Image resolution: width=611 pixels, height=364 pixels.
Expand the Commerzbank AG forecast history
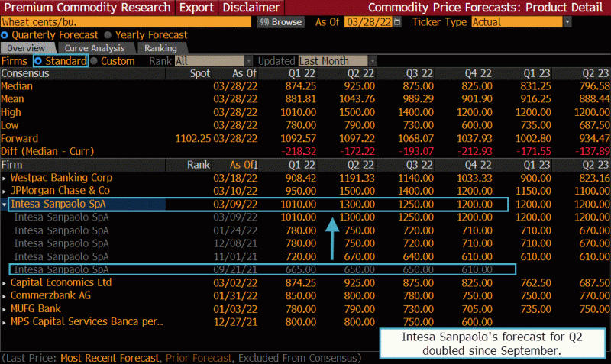coord(5,295)
